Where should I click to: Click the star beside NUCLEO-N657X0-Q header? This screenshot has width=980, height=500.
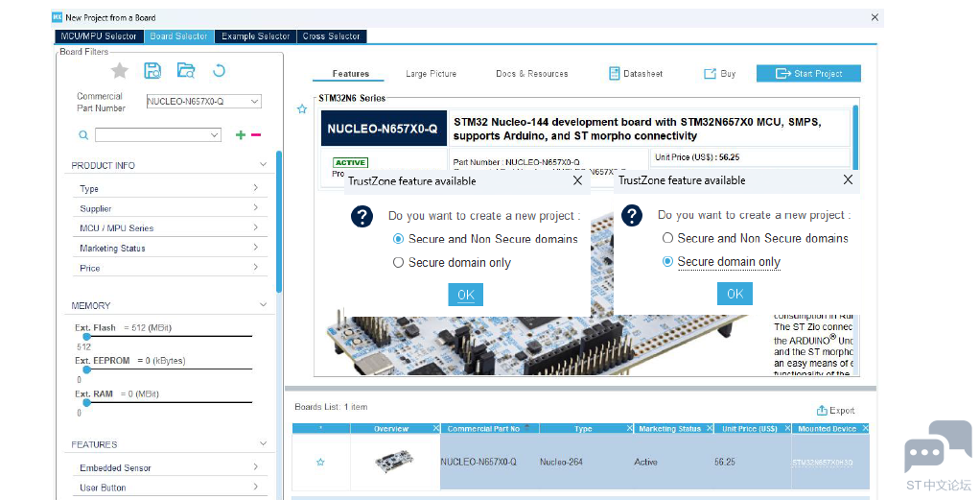(x=302, y=108)
